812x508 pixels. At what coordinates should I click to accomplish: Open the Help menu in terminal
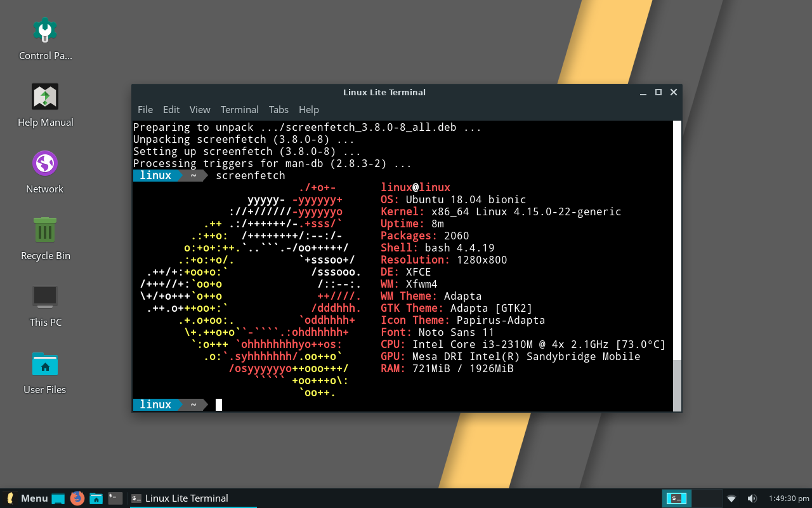click(309, 110)
